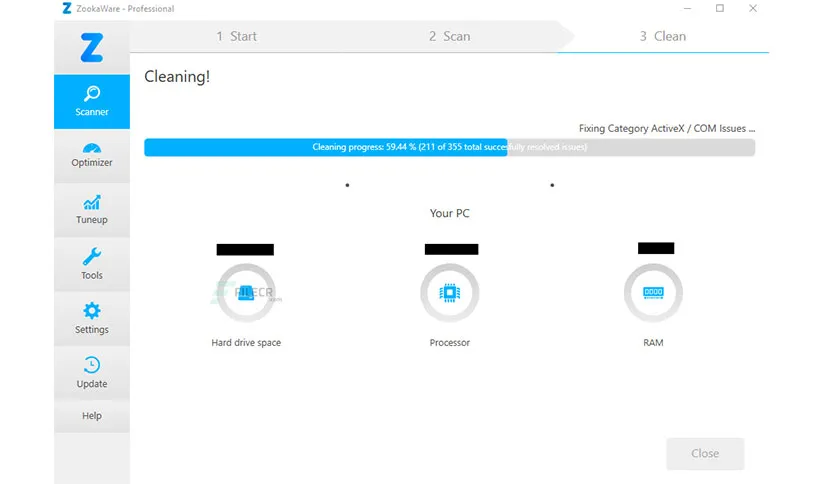Go to the 2 Scan step

[x=449, y=36]
